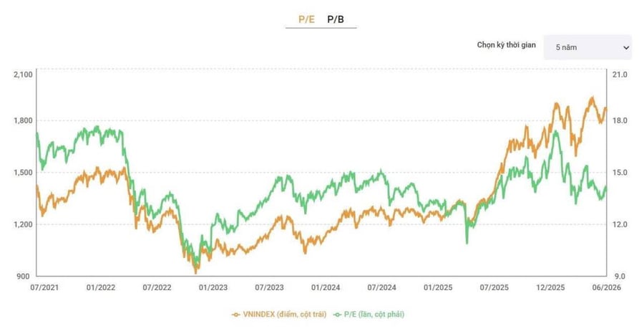644x331 pixels.
Task: Toggle the P/E legend series
Action: tap(369, 315)
